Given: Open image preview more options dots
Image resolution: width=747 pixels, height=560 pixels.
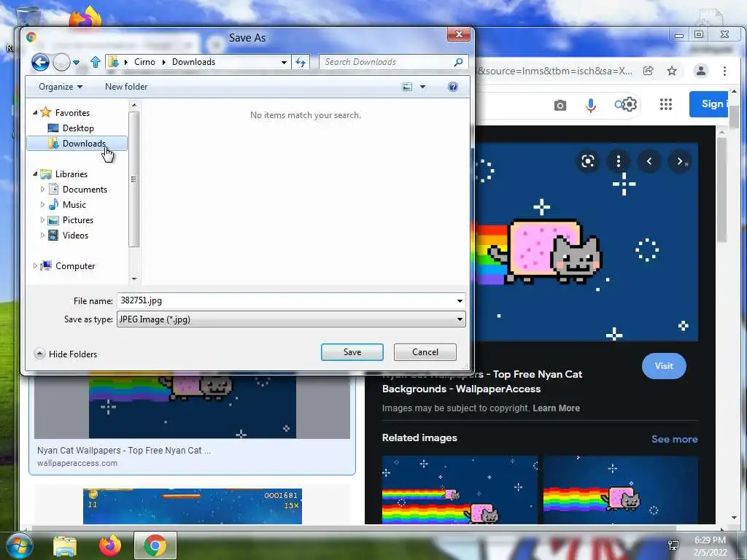Looking at the screenshot, I should [619, 161].
